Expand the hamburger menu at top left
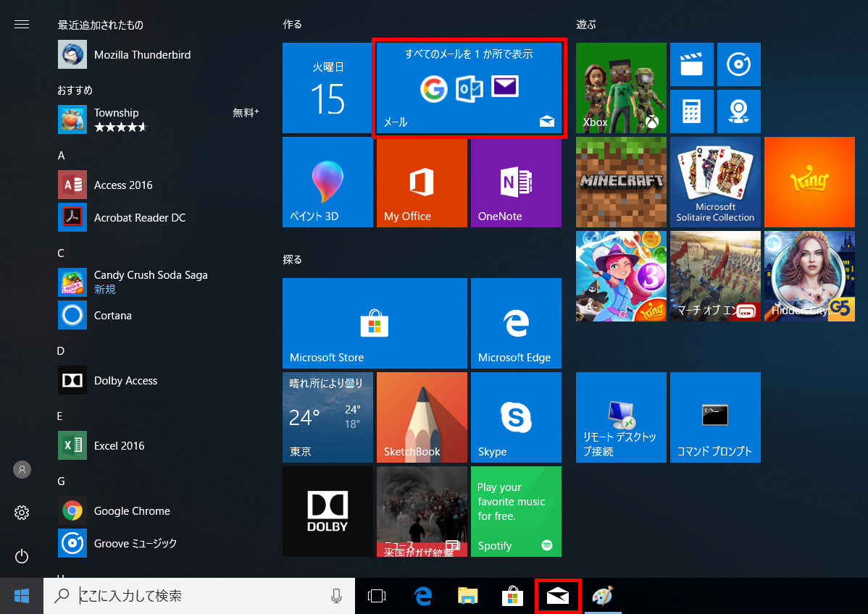This screenshot has width=868, height=614. coord(22,25)
